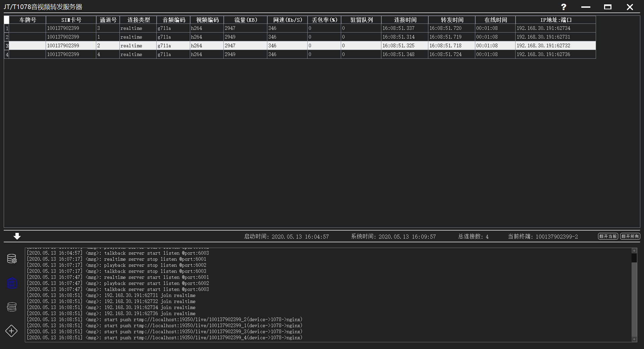Click the 断开当前 button
Screen dimensions: 644x349
coord(608,236)
